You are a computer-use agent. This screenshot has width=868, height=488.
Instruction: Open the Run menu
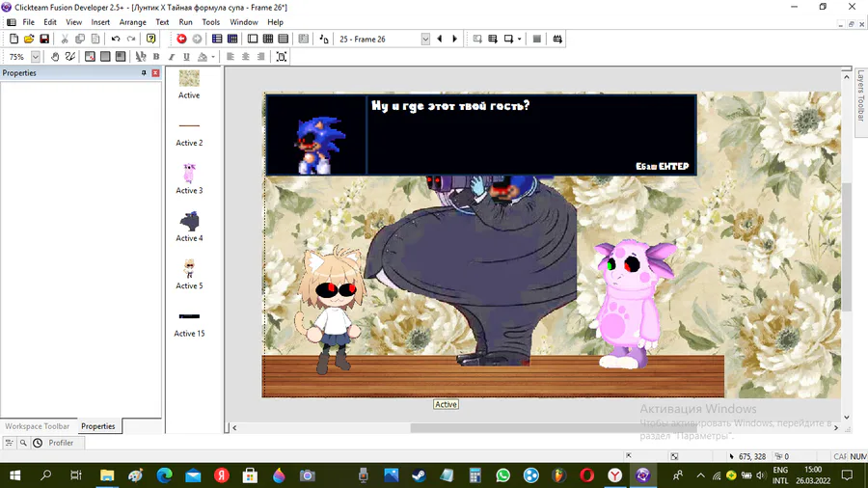[x=185, y=22]
